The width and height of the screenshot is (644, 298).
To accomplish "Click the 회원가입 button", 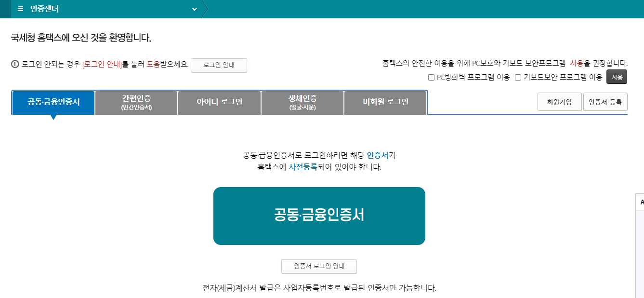I will (560, 102).
